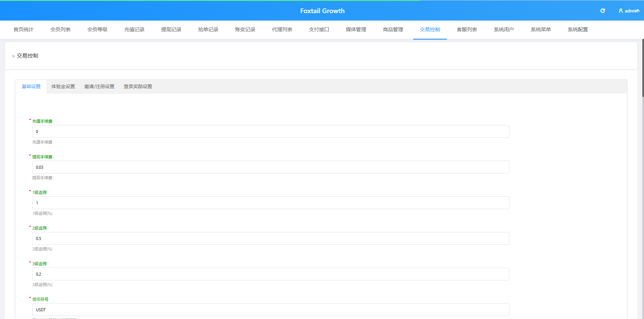Viewport: 644px width, 319px height.
Task: Go to 商品管理 page
Action: point(393,30)
